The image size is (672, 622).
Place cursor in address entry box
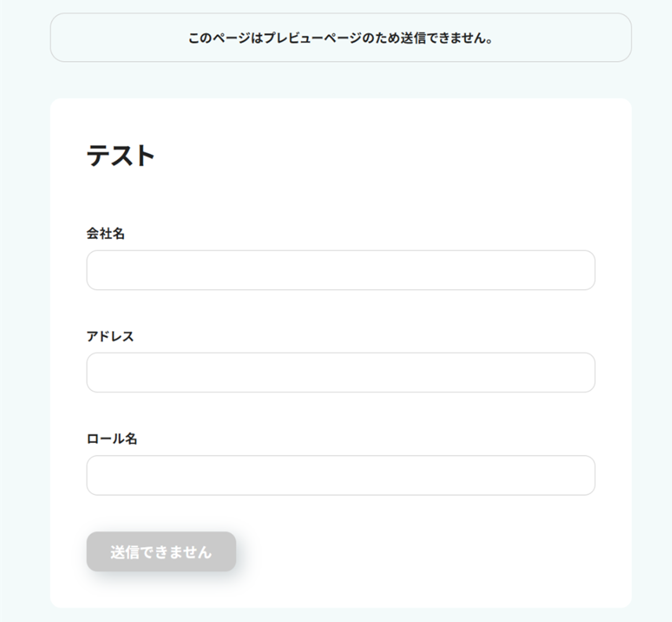click(x=341, y=372)
